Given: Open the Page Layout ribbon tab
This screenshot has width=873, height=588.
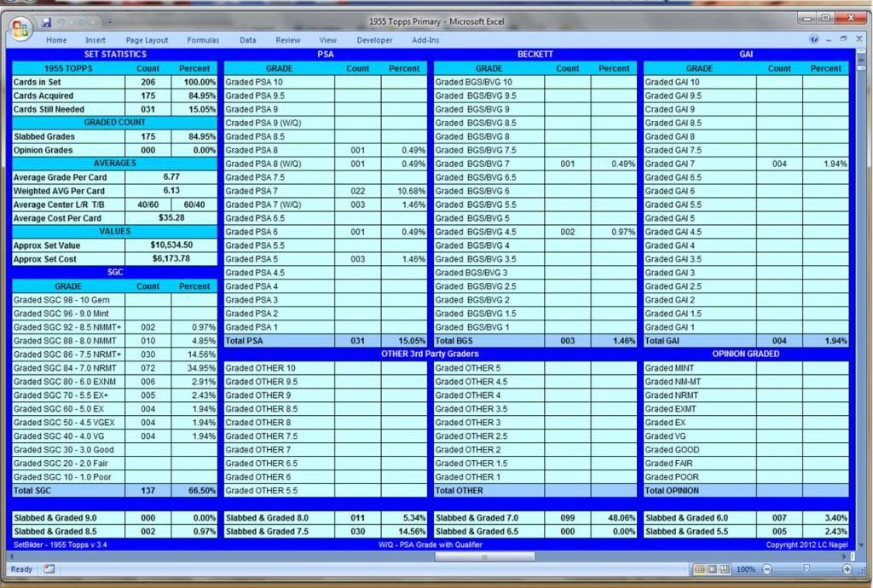Looking at the screenshot, I should point(147,40).
